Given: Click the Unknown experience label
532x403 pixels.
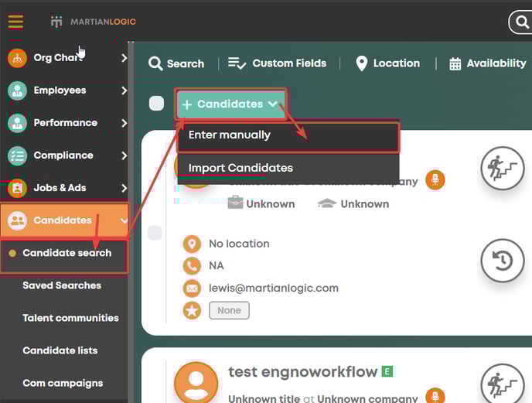Looking at the screenshot, I should pos(271,204).
